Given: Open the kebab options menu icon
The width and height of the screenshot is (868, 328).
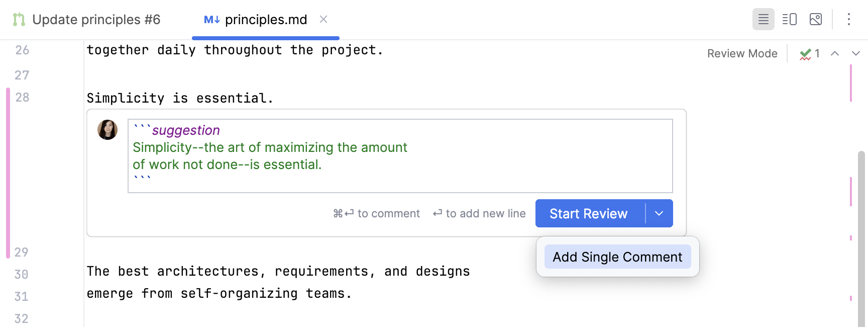Looking at the screenshot, I should [848, 19].
